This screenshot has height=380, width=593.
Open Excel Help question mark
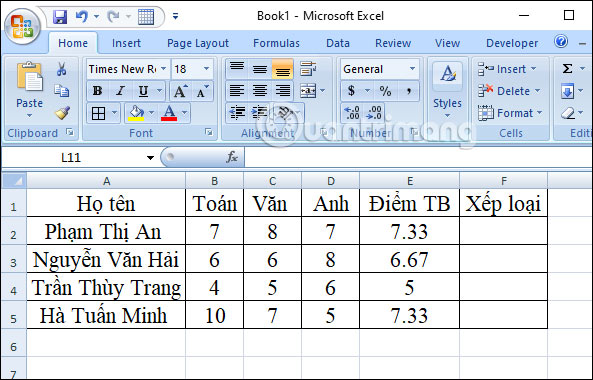561,41
